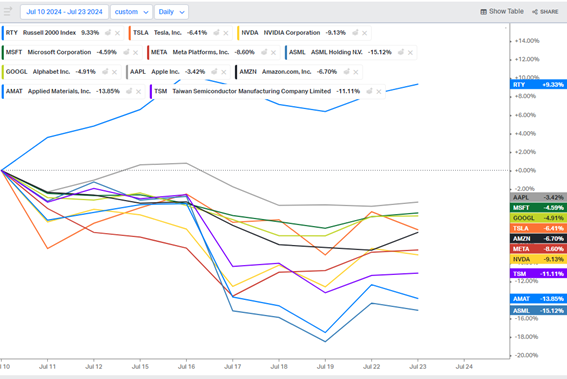Select the RTY +9.33% axis label
Image resolution: width=567 pixels, height=379 pixels.
click(x=538, y=85)
